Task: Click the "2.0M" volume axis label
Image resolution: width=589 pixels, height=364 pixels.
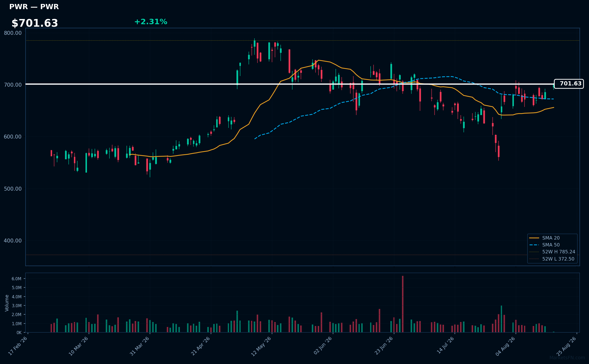Action: 17,315
